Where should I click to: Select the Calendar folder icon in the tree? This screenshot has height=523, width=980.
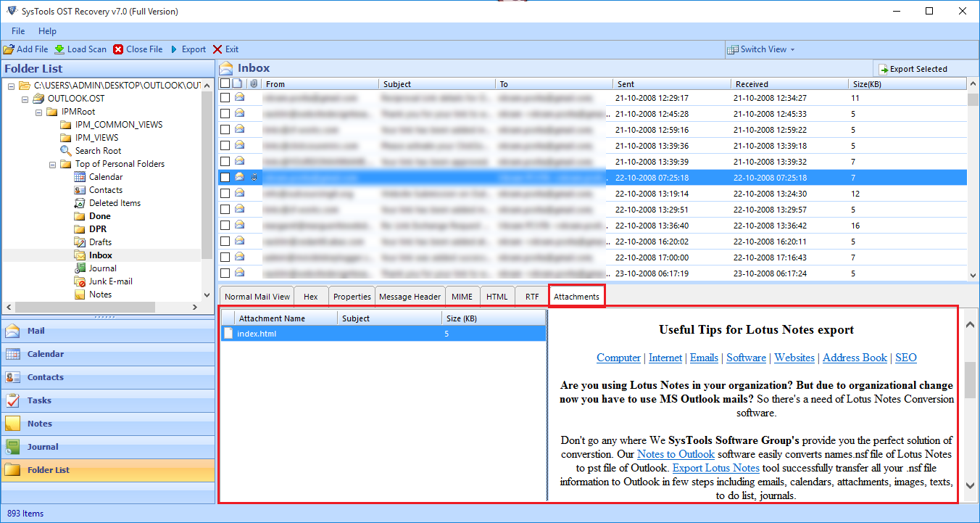(x=80, y=177)
